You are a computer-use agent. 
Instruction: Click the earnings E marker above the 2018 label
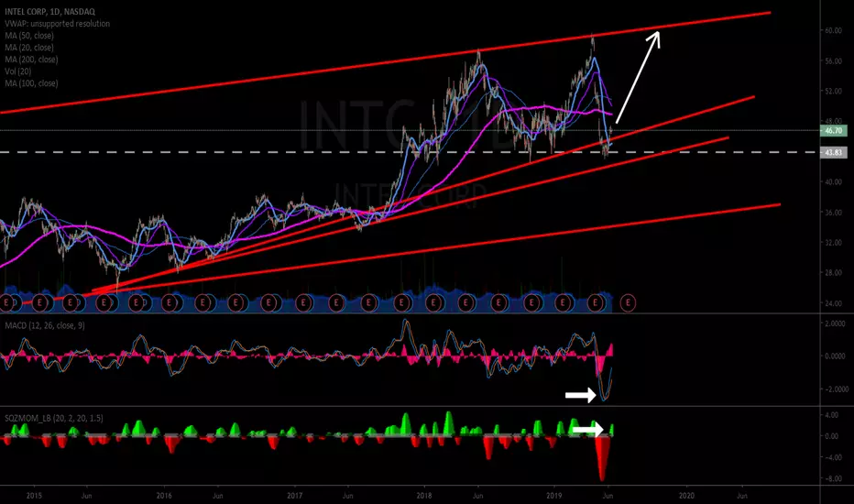click(x=433, y=301)
